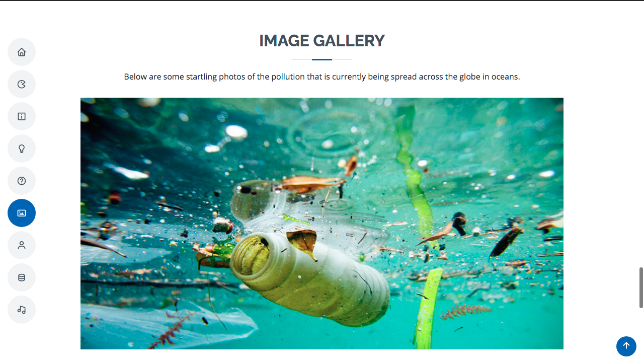Image resolution: width=644 pixels, height=364 pixels.
Task: Click the IMAGE GALLERY heading
Action: 322,41
